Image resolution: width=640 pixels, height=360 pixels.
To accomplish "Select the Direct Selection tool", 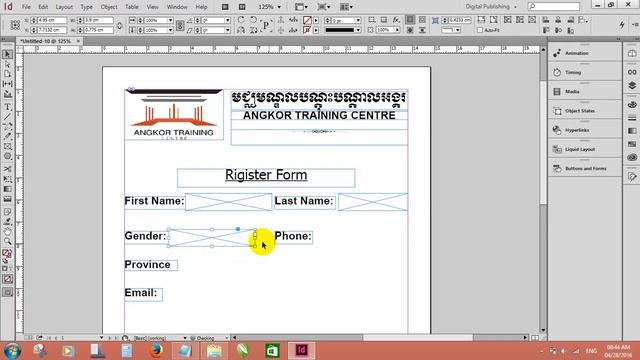I will [x=7, y=64].
